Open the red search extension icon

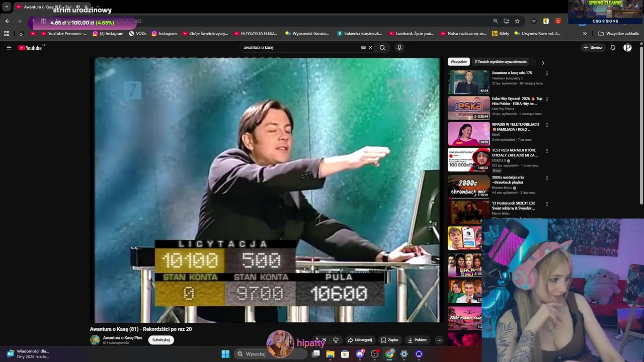tap(558, 21)
